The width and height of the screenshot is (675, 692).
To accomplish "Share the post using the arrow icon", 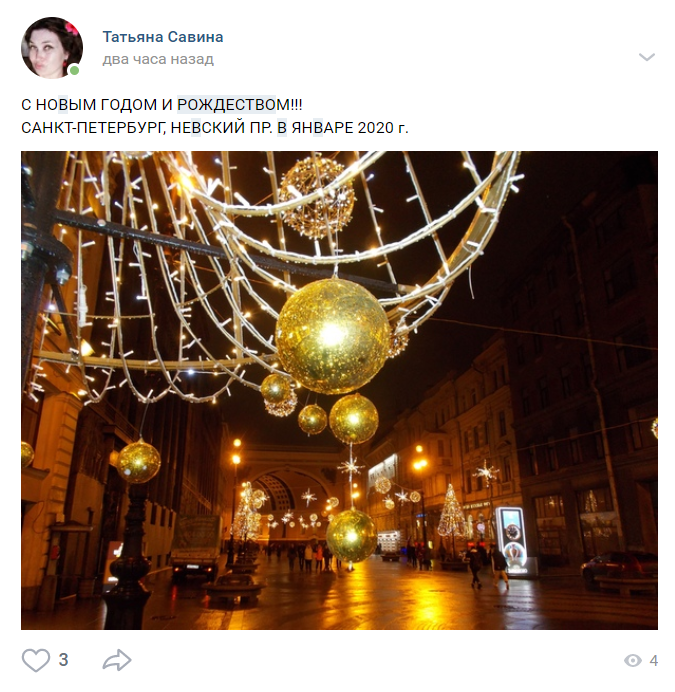I will 117,660.
